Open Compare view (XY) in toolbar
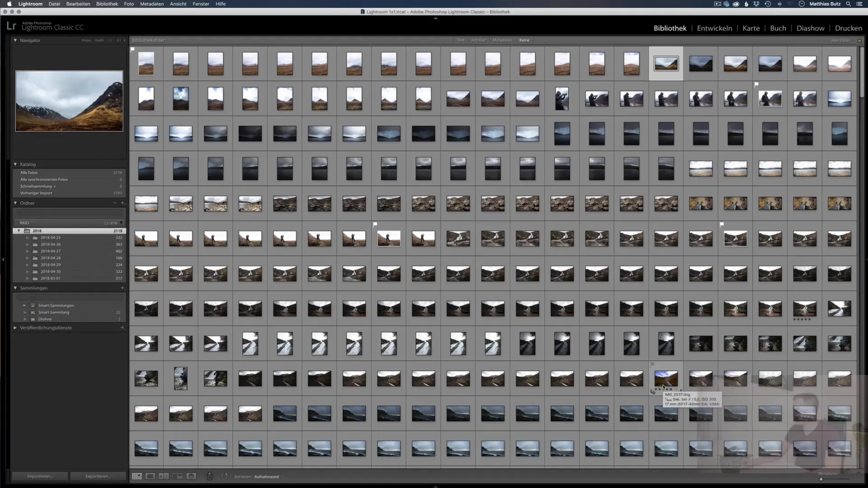Screen dimensions: 868x488 click(164, 476)
